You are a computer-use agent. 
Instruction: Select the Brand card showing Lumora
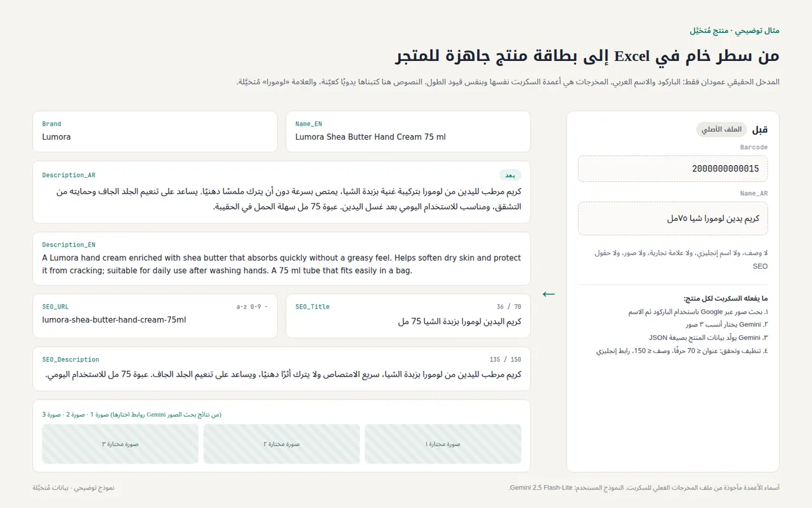pyautogui.click(x=155, y=131)
